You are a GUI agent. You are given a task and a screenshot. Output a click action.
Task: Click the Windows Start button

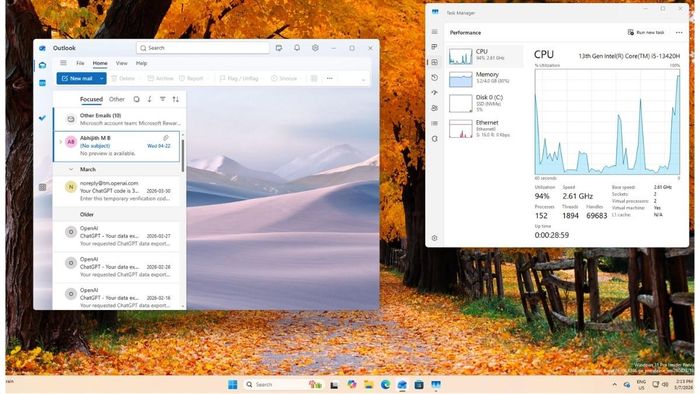pos(233,384)
